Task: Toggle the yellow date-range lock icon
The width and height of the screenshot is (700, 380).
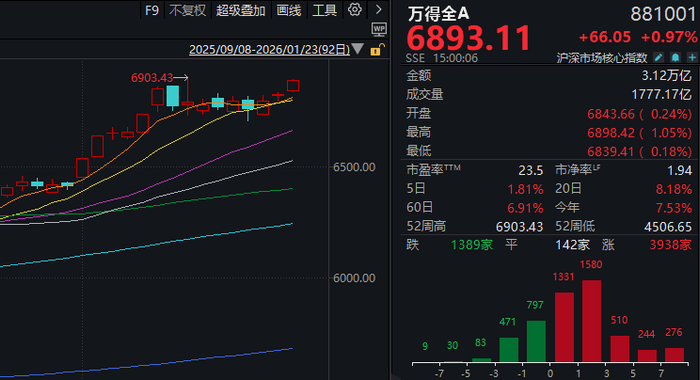Action: pyautogui.click(x=378, y=50)
